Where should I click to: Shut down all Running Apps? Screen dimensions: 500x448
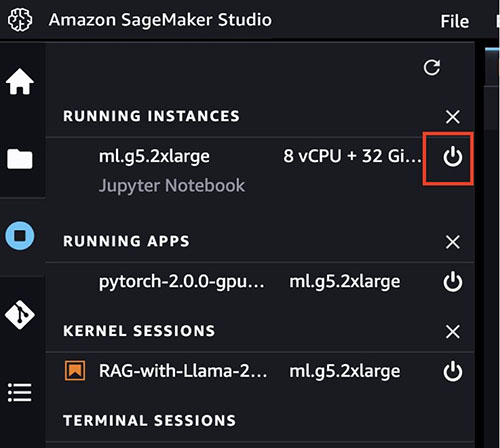(453, 242)
